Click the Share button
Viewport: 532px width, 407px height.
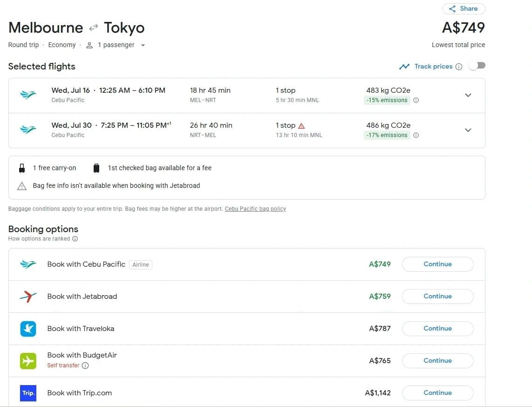tap(464, 9)
